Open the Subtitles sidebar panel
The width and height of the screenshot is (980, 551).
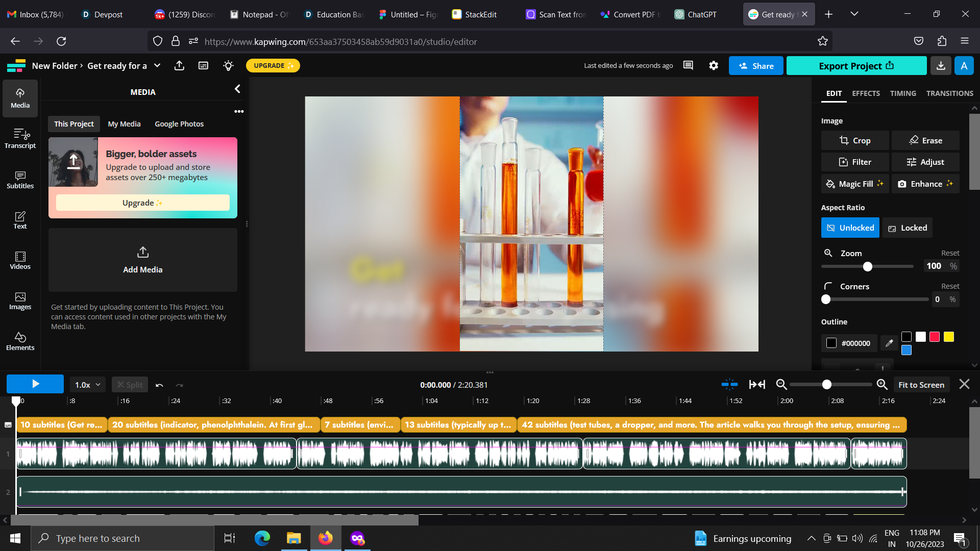pyautogui.click(x=20, y=180)
